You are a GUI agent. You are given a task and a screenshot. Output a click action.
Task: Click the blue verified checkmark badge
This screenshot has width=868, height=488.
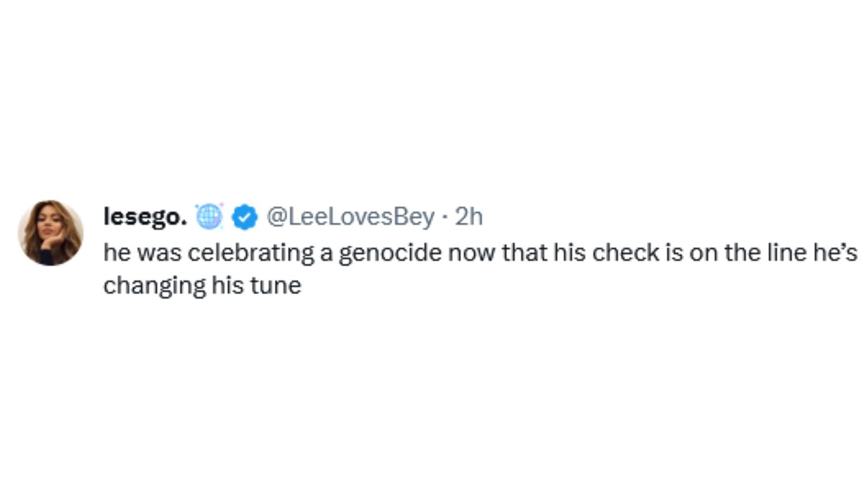[x=245, y=217]
